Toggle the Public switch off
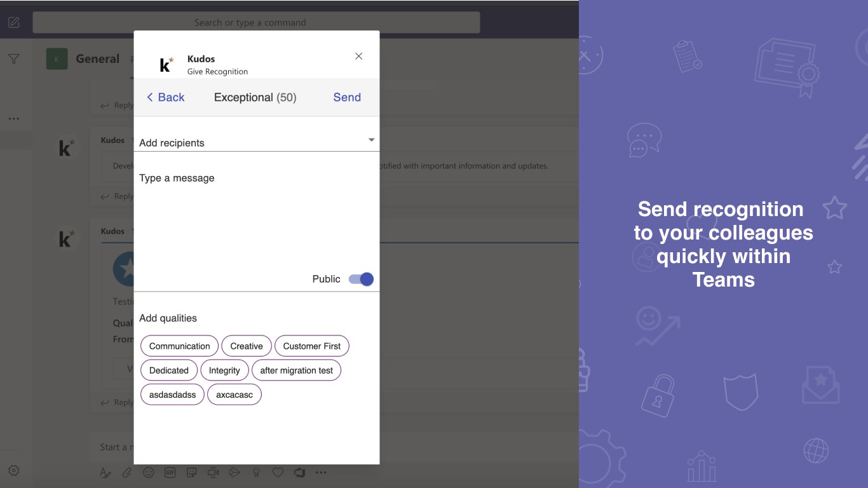This screenshot has height=488, width=868. tap(361, 279)
